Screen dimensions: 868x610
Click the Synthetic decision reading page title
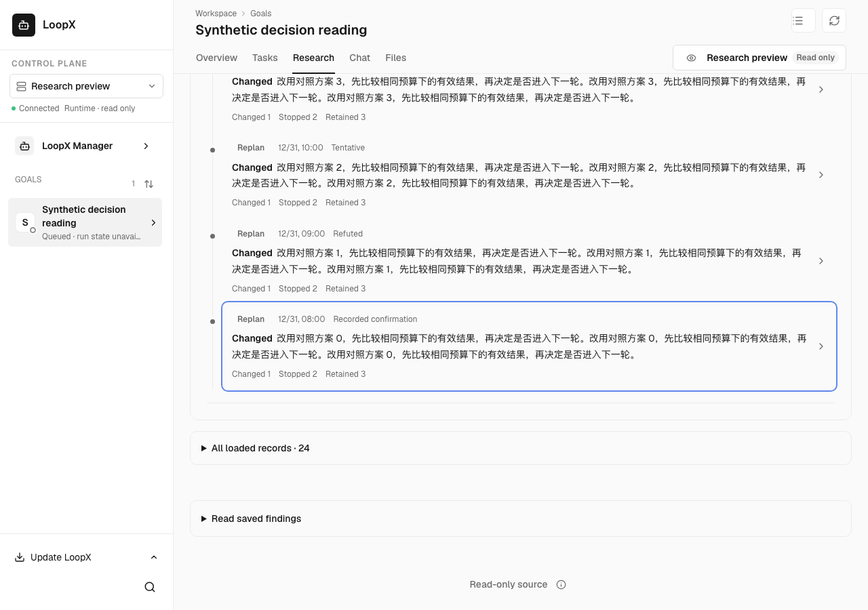(x=281, y=30)
